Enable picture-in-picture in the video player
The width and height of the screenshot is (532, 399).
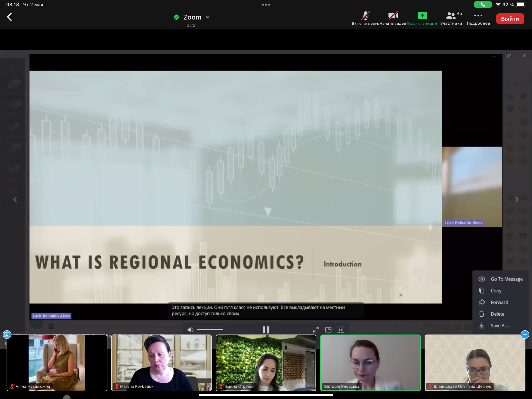tap(328, 330)
